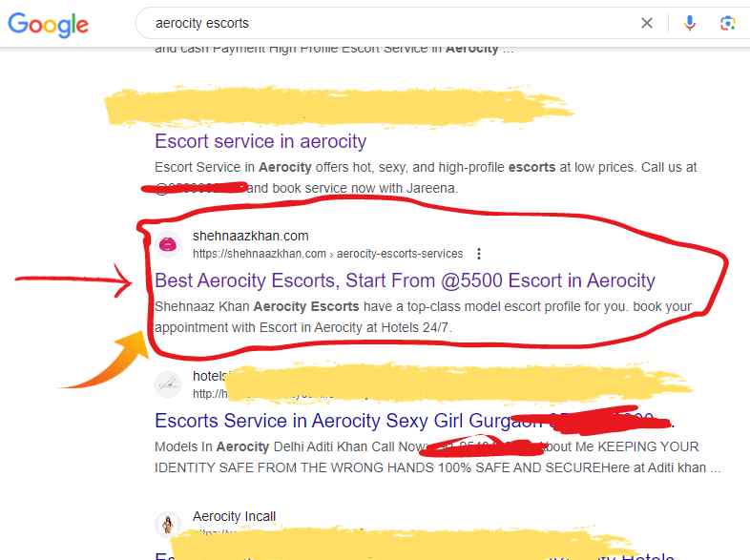Focus the search box containing 'aerocity escorts'
750x560 pixels.
click(382, 23)
